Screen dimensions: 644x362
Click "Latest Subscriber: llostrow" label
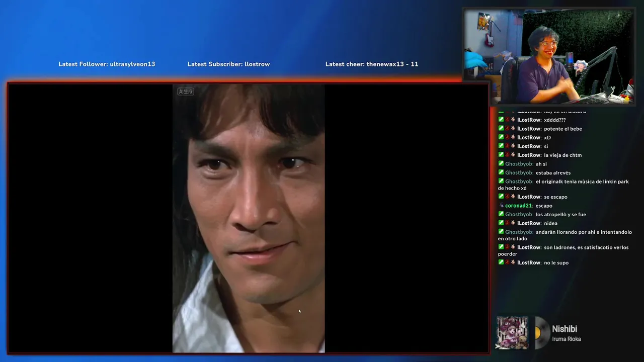pyautogui.click(x=228, y=64)
